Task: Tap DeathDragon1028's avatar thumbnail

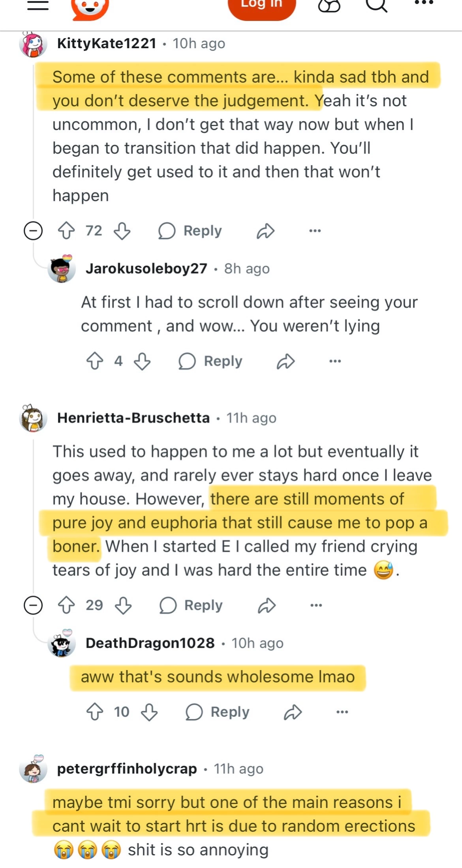Action: click(62, 643)
